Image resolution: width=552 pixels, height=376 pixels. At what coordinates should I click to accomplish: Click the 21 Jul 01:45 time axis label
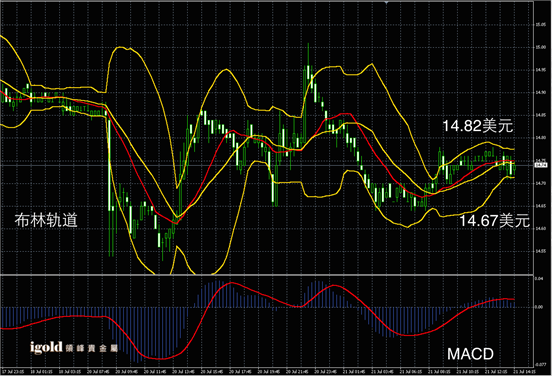pyautogui.click(x=352, y=371)
